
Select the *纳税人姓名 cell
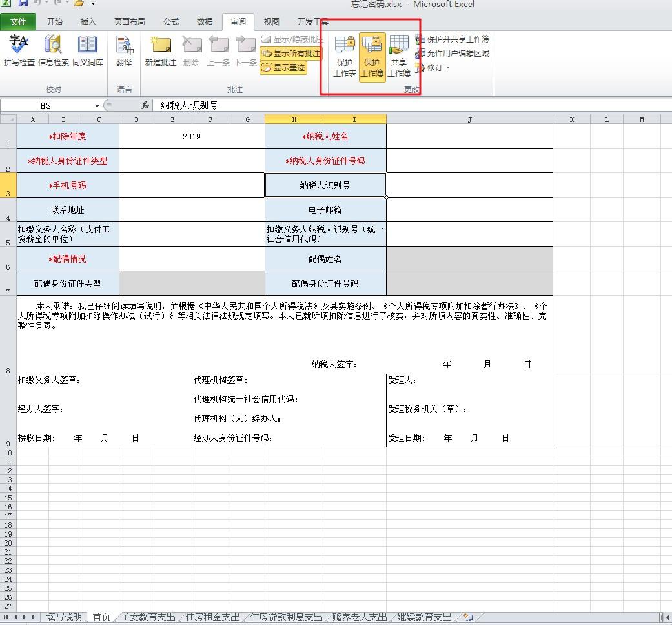[x=325, y=136]
